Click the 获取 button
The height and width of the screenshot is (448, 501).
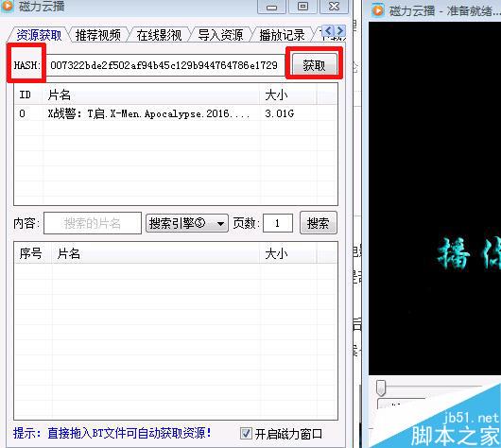[x=315, y=65]
